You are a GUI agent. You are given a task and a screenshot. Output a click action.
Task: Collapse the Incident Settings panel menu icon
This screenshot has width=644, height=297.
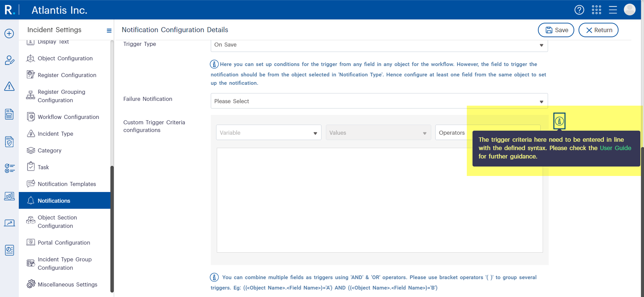click(x=109, y=30)
